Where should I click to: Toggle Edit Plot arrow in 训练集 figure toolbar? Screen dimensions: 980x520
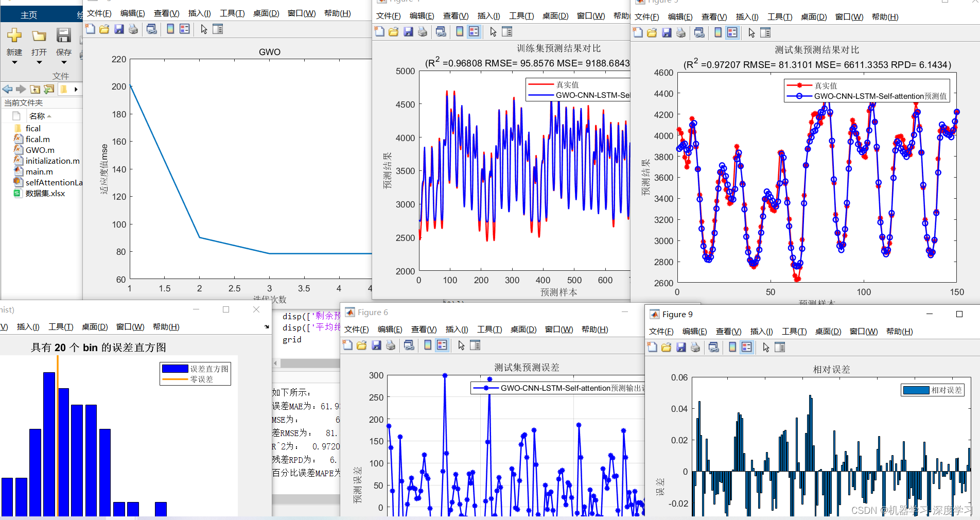pyautogui.click(x=493, y=32)
